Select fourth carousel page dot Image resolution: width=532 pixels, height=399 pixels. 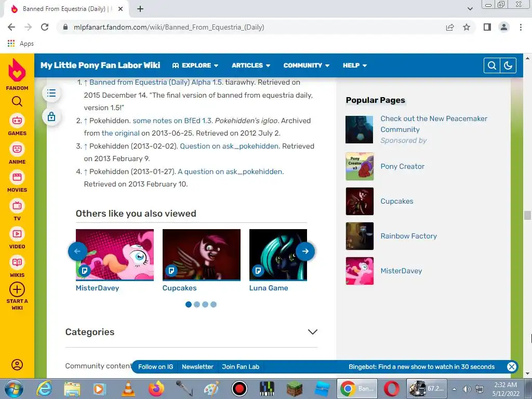point(214,304)
